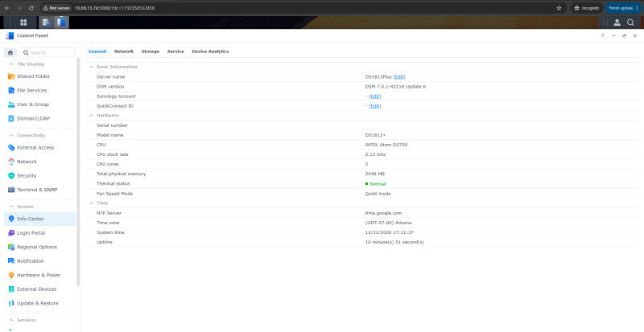Click the sidebar vertical scrollbar

78,172
